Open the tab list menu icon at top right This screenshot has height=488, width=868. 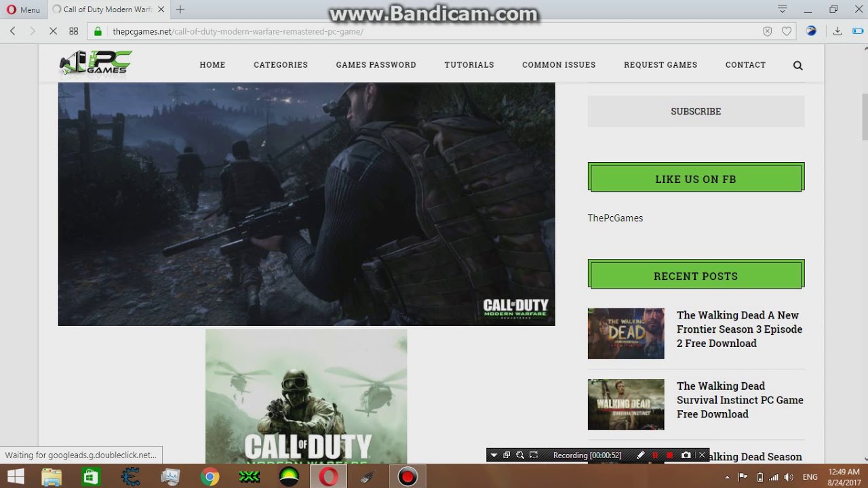(783, 9)
